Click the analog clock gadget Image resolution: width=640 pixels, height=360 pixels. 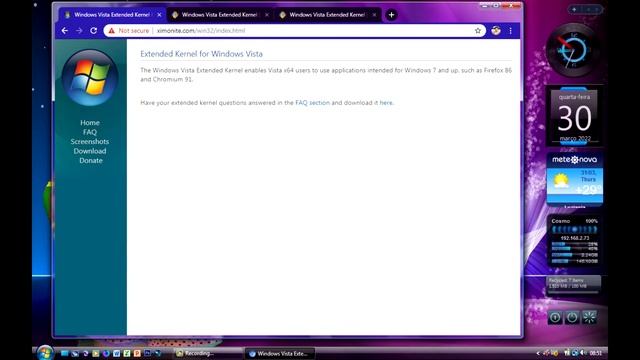573,51
